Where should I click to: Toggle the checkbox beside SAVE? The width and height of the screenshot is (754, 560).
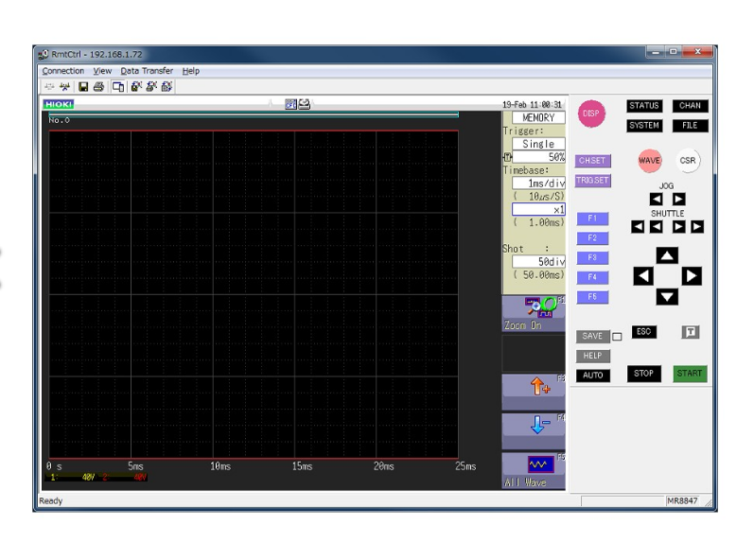pos(617,337)
